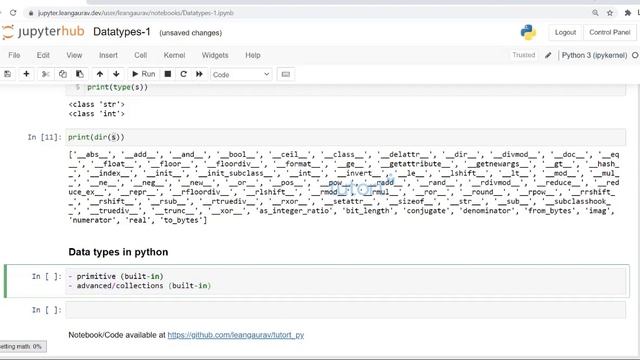Viewport: 640px width, 360px height.
Task: Open the File menu
Action: [14, 55]
